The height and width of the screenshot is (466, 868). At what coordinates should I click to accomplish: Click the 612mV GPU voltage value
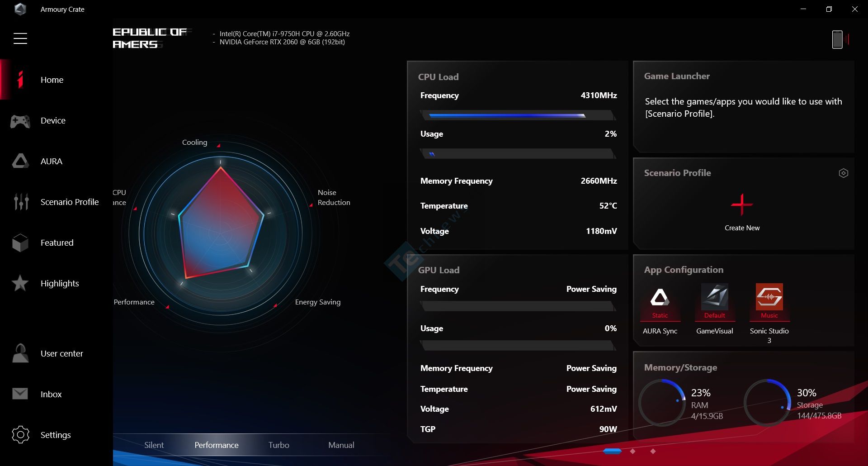[604, 409]
